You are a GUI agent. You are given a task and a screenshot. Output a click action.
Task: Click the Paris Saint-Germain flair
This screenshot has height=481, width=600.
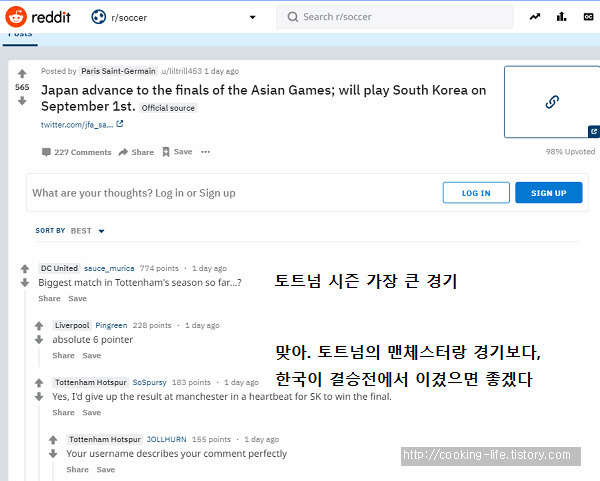[118, 71]
